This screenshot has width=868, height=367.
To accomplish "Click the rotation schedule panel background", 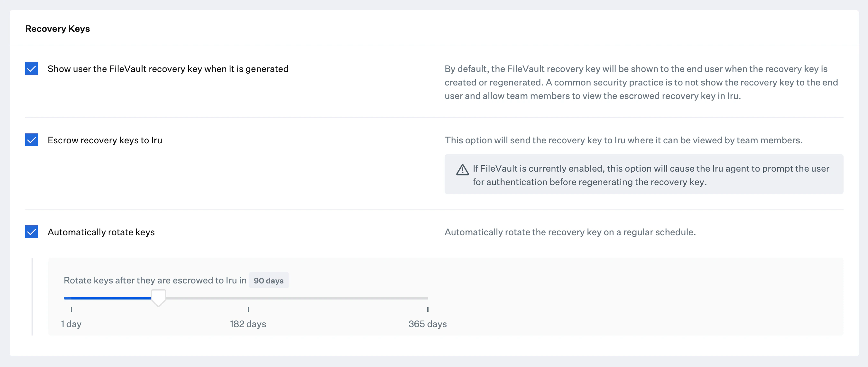I will 640,296.
